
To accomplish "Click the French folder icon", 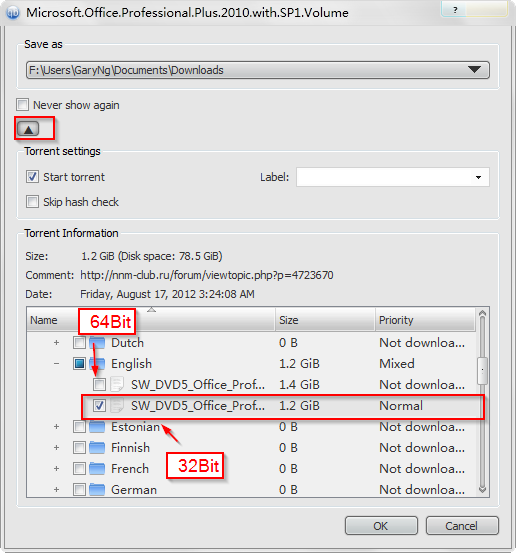I will pos(97,469).
